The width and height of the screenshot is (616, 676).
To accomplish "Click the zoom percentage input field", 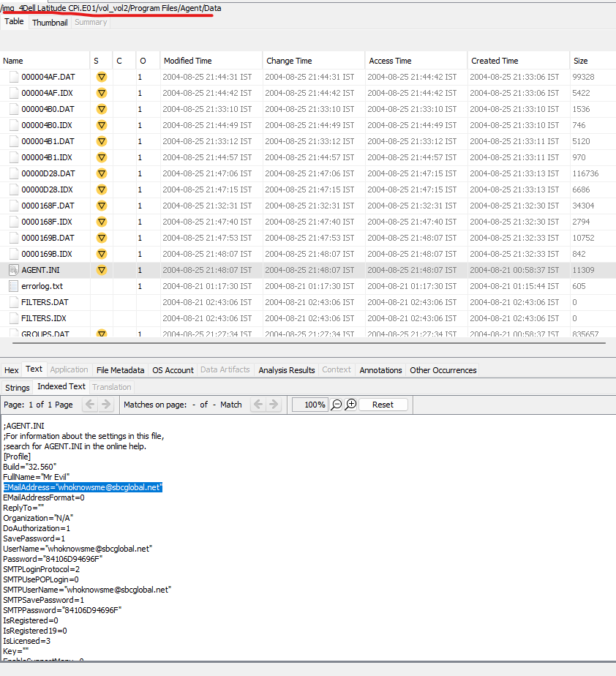I will pyautogui.click(x=310, y=404).
